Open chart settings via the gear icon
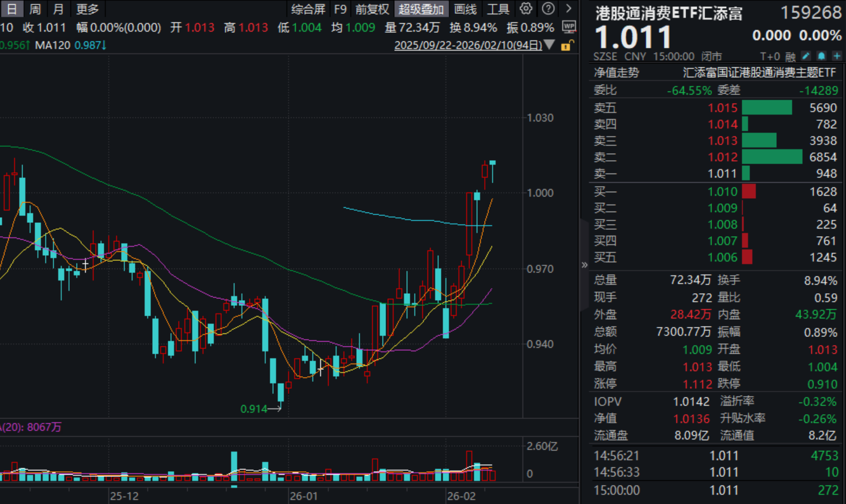This screenshot has height=504, width=846. click(526, 9)
